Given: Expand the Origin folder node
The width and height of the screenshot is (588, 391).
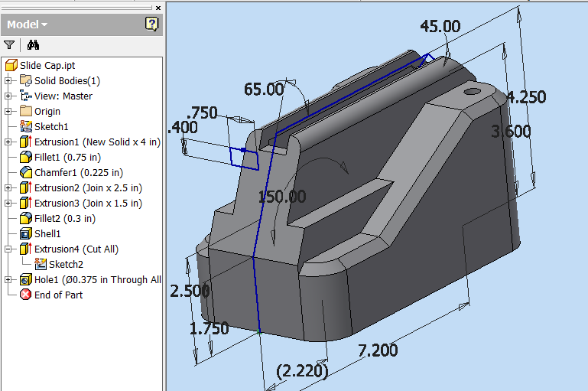Looking at the screenshot, I should click(8, 111).
